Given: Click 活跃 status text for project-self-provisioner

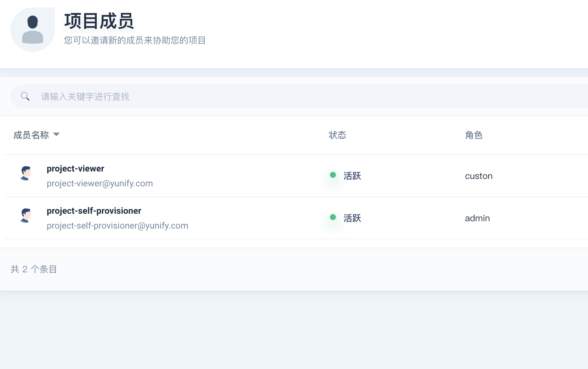Looking at the screenshot, I should pos(352,218).
